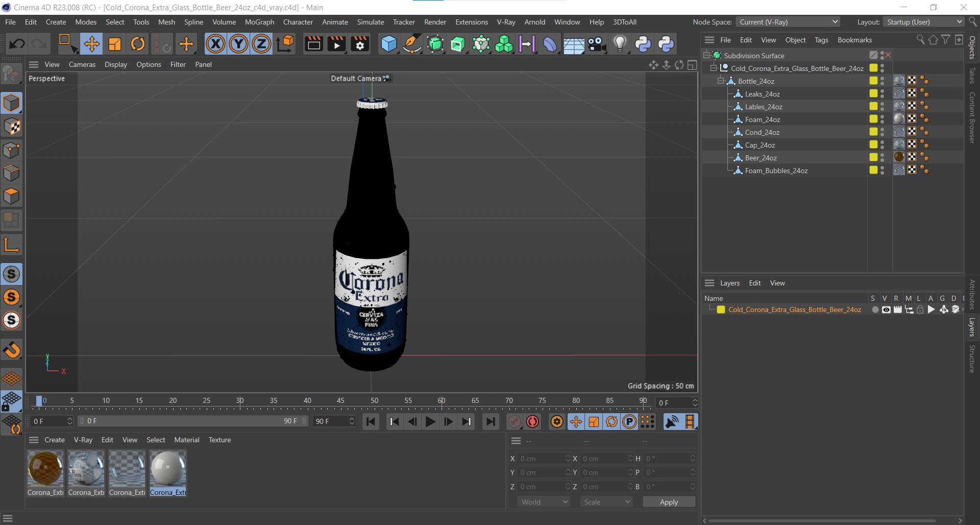Image resolution: width=980 pixels, height=525 pixels.
Task: Enable Model mode in left palette
Action: pyautogui.click(x=11, y=104)
